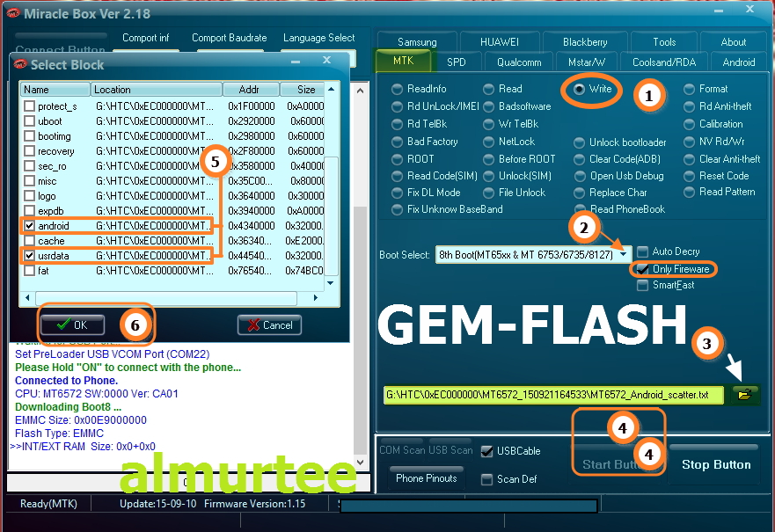This screenshot has width=775, height=532.
Task: Click the Addr column header
Action: [251, 90]
